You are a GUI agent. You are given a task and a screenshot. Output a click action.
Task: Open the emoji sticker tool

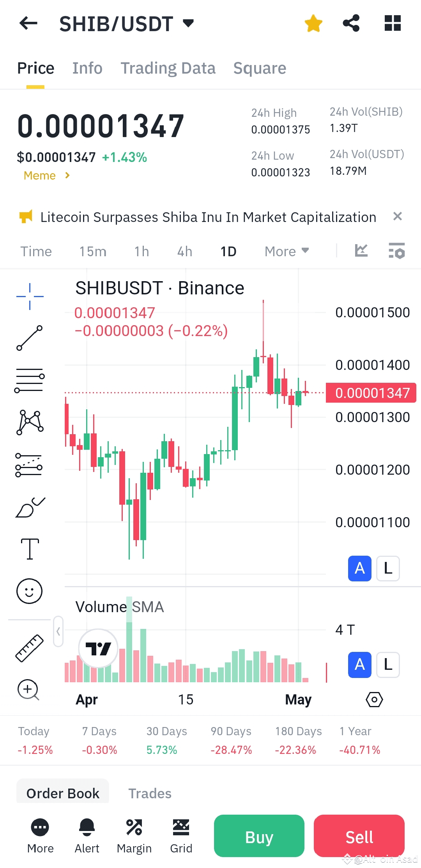coord(29,591)
